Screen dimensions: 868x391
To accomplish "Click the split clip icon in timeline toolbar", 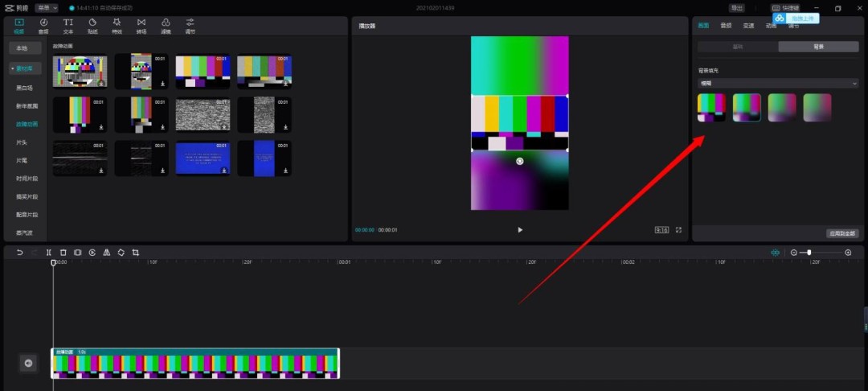I will (48, 253).
